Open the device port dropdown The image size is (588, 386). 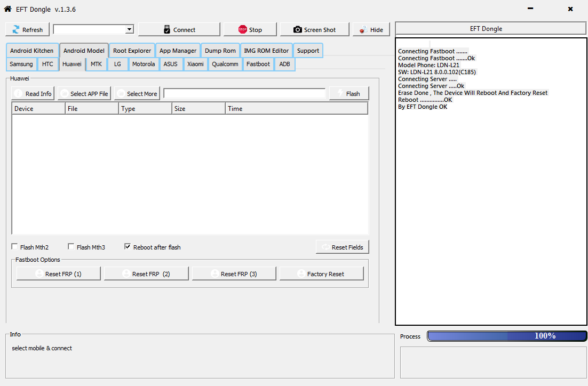[129, 29]
